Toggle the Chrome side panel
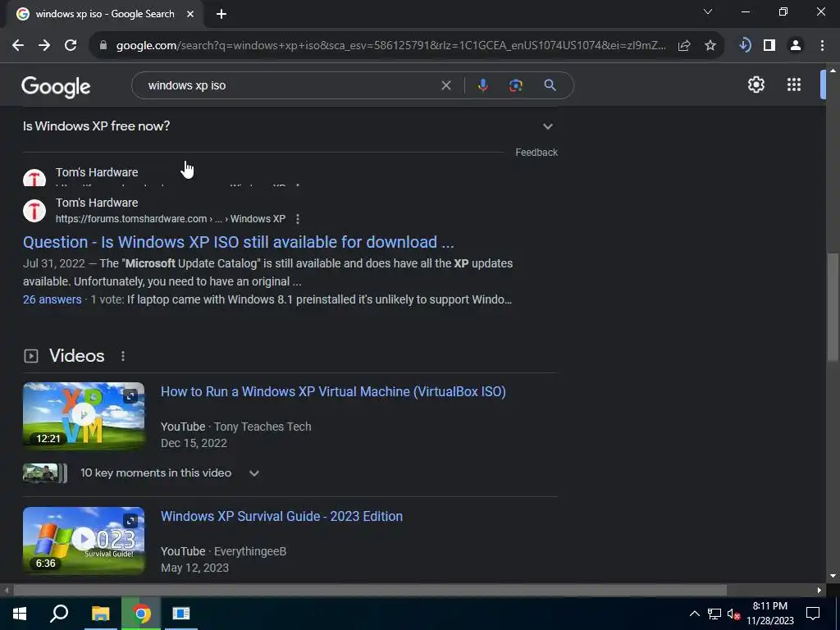This screenshot has width=840, height=630. pos(769,46)
